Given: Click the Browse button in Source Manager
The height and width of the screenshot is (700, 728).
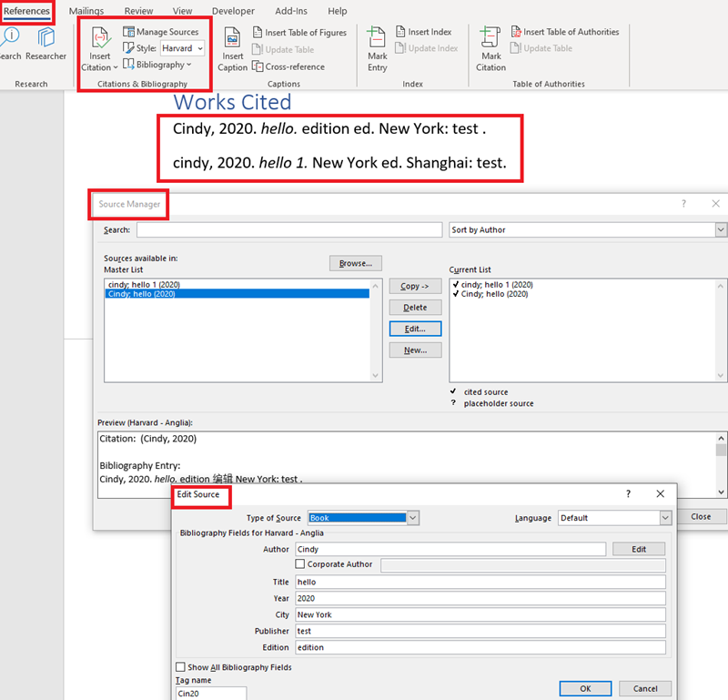Looking at the screenshot, I should coord(355,263).
